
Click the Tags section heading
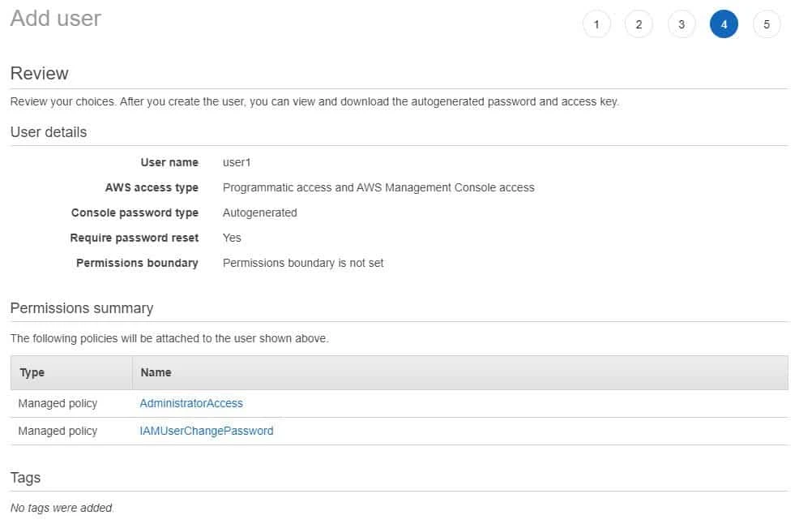[x=25, y=478]
